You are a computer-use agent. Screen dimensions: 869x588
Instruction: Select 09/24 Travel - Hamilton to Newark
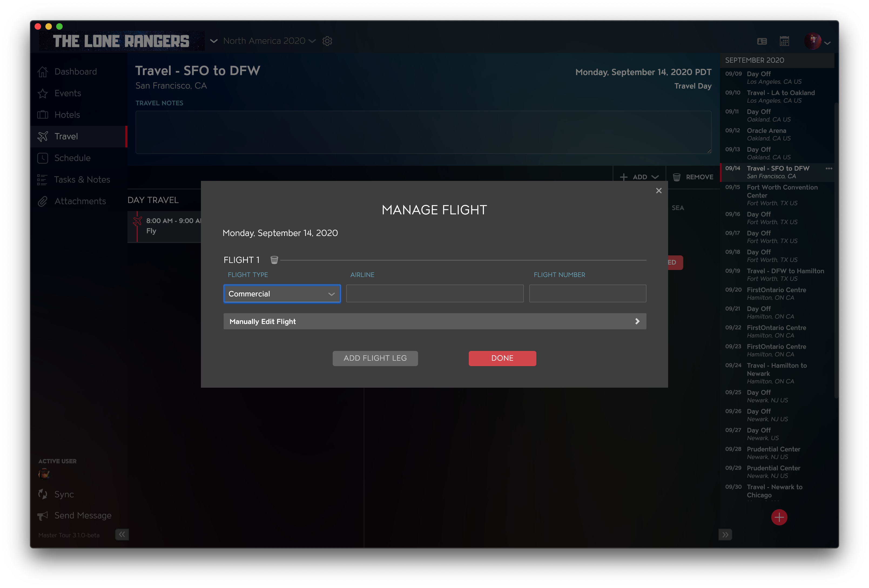[777, 373]
